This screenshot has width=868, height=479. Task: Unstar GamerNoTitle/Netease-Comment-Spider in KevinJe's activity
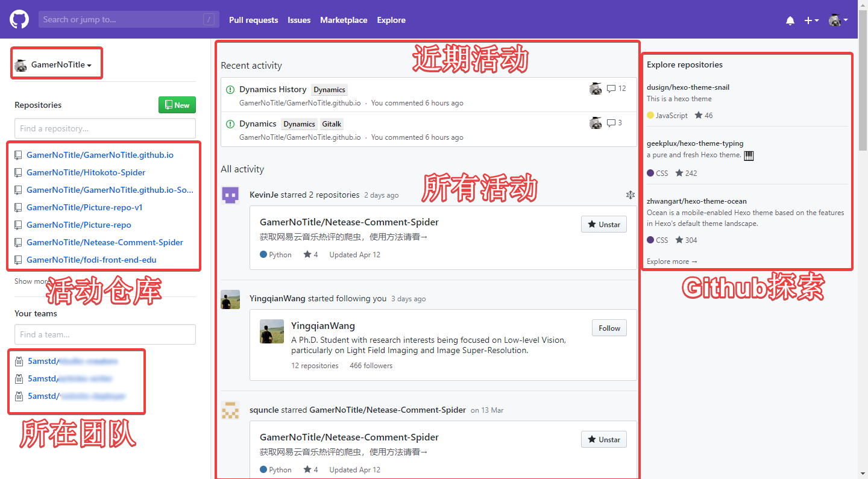pyautogui.click(x=603, y=224)
